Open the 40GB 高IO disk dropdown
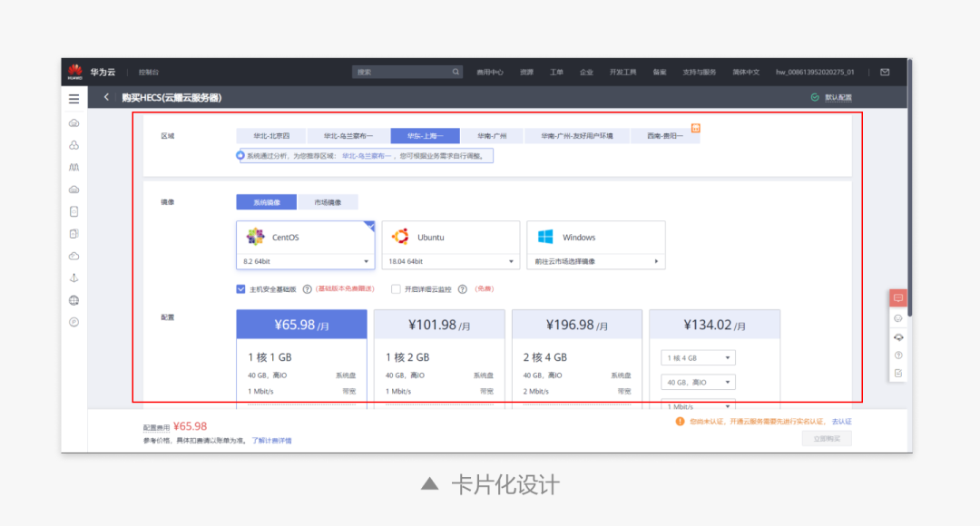 click(698, 383)
